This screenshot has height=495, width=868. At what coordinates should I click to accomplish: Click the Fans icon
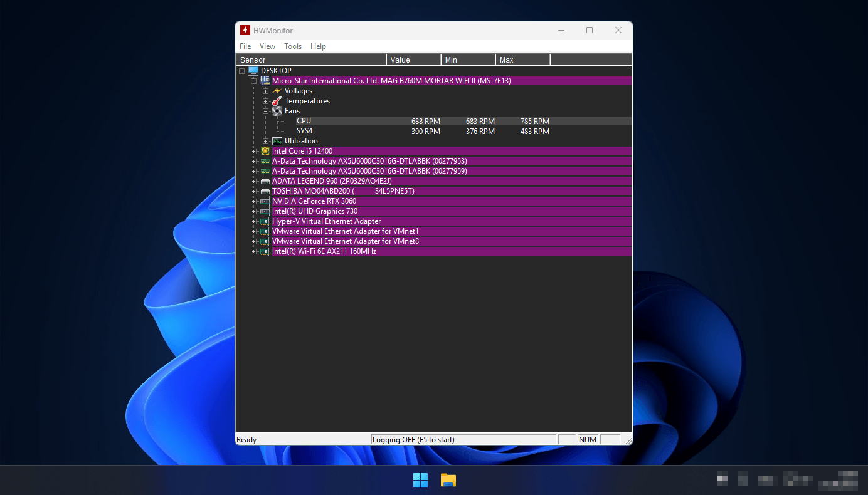point(277,111)
